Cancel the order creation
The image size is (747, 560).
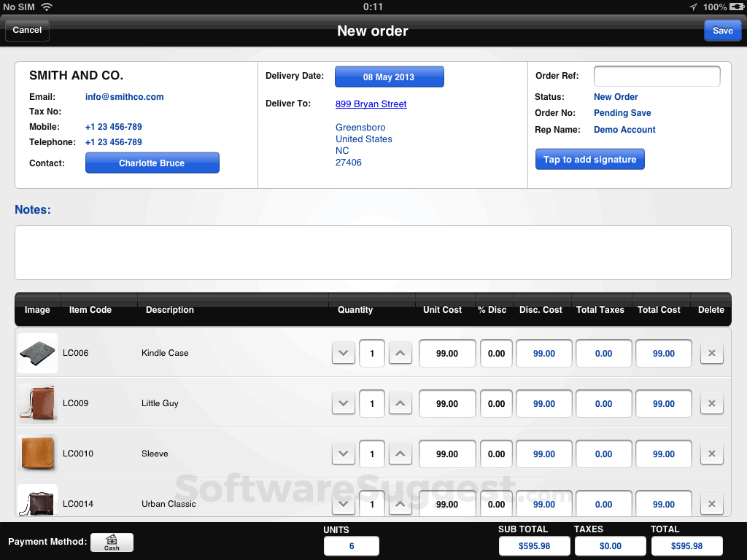click(27, 30)
